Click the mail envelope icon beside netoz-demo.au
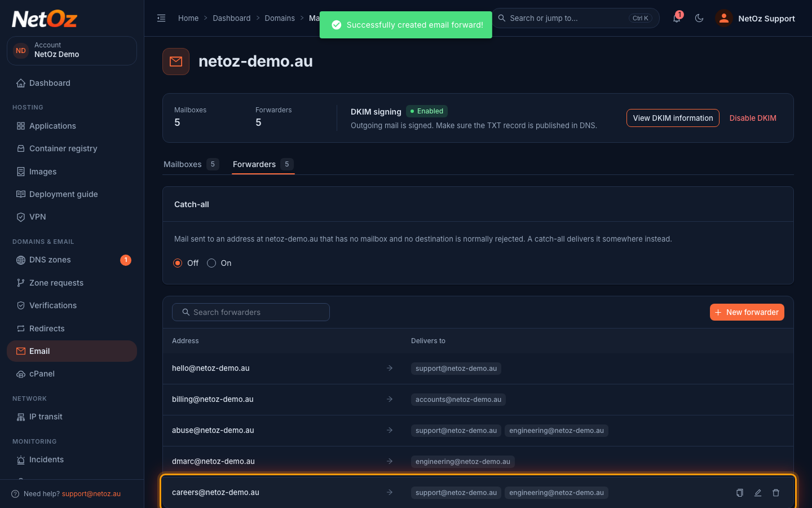The height and width of the screenshot is (508, 812). (176, 62)
